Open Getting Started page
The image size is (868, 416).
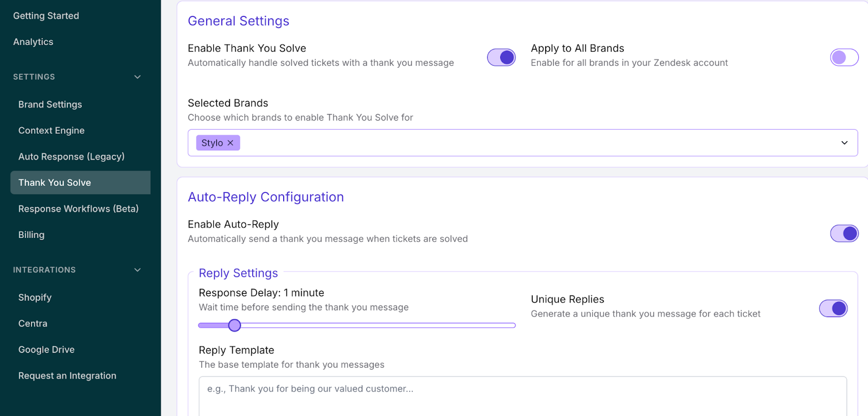point(46,16)
